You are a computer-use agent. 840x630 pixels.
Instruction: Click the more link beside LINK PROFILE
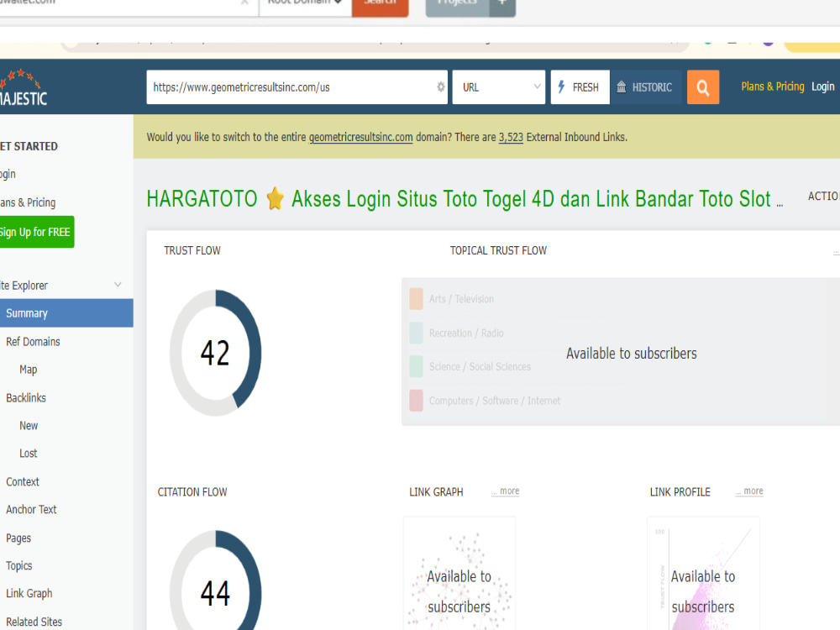click(749, 491)
